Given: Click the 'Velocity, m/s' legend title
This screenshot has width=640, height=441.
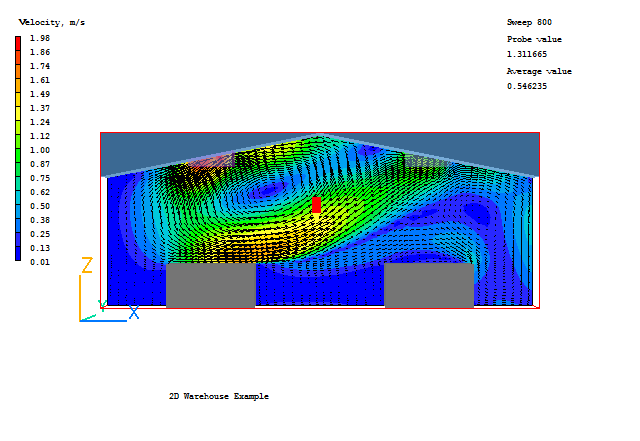Looking at the screenshot, I should (x=52, y=22).
